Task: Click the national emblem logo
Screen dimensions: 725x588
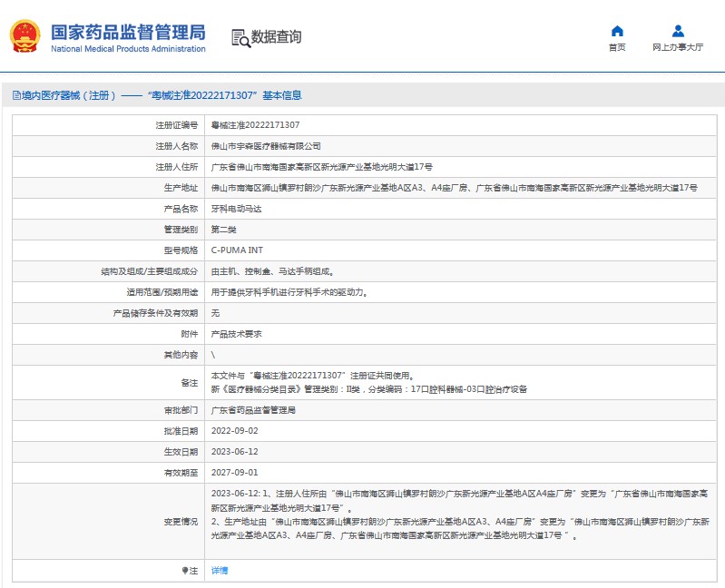Action: 25,36
